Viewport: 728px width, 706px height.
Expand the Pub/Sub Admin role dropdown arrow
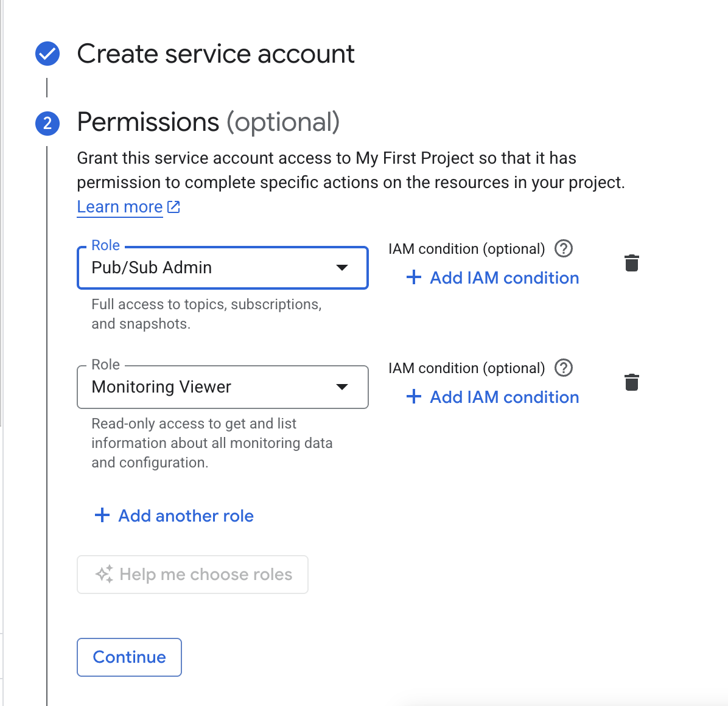point(342,268)
